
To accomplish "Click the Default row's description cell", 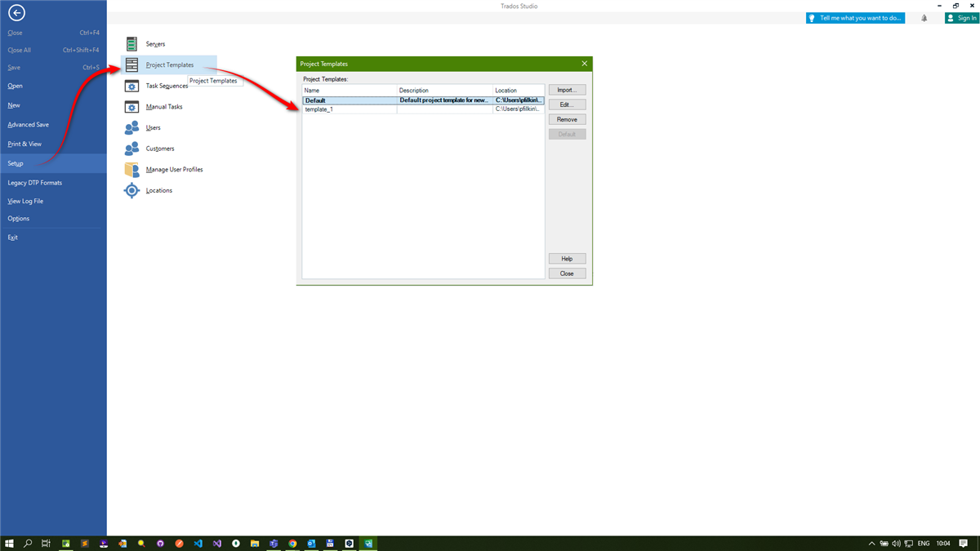I will [x=445, y=100].
